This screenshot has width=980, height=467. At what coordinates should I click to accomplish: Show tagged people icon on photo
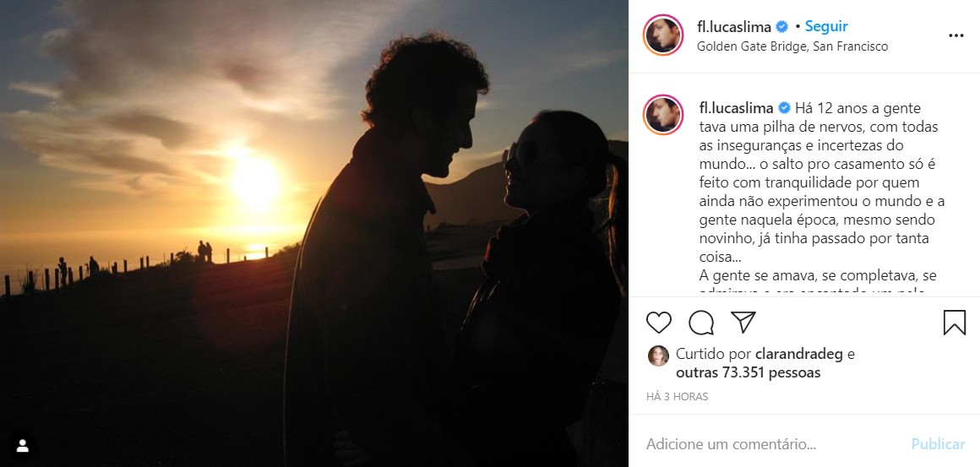[23, 446]
